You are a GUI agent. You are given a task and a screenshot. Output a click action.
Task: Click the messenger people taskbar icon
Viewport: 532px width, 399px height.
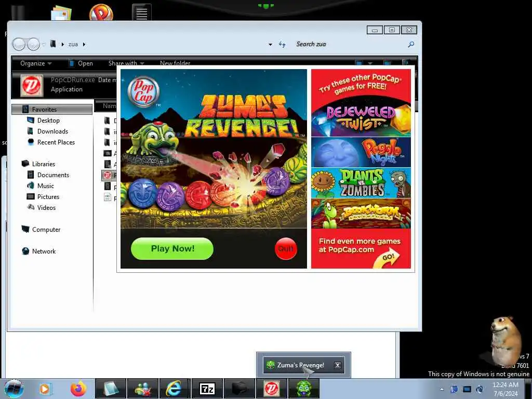pyautogui.click(x=142, y=389)
